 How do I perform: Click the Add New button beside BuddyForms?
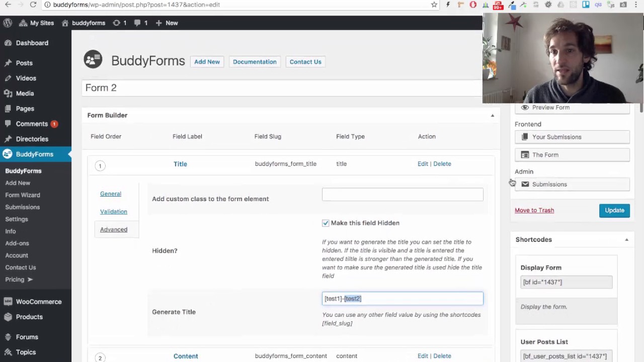pos(207,62)
